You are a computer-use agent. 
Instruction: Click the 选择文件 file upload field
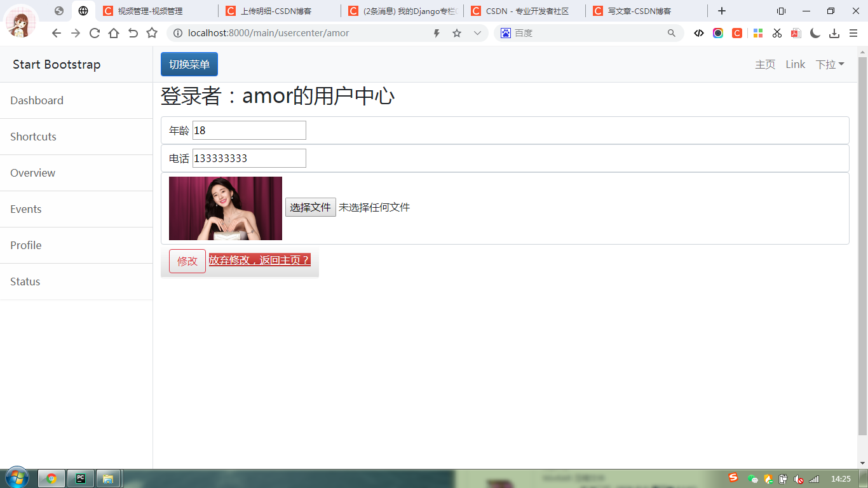310,207
